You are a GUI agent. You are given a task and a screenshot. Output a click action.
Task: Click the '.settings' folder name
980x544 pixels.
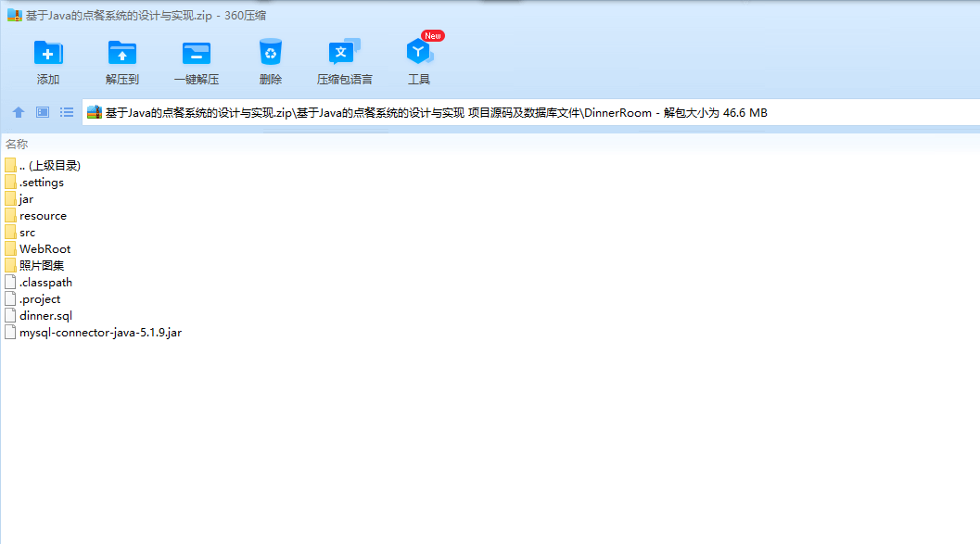[41, 183]
